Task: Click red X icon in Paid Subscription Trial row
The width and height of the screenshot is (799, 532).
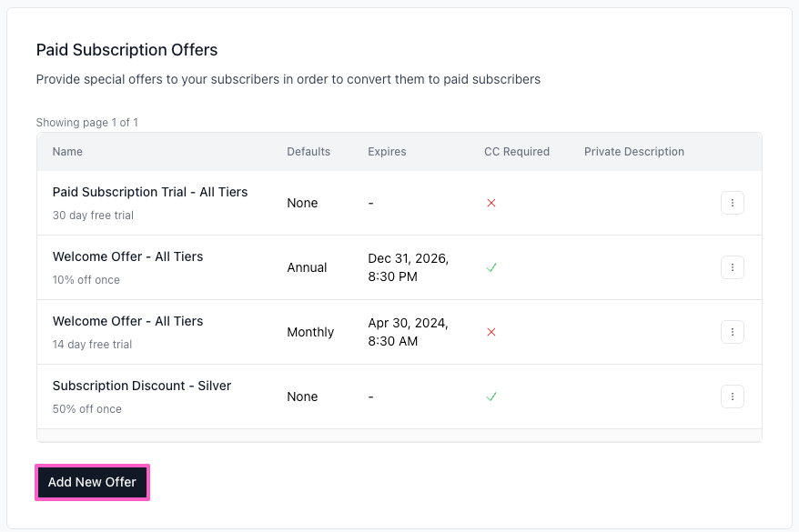Action: pos(491,203)
